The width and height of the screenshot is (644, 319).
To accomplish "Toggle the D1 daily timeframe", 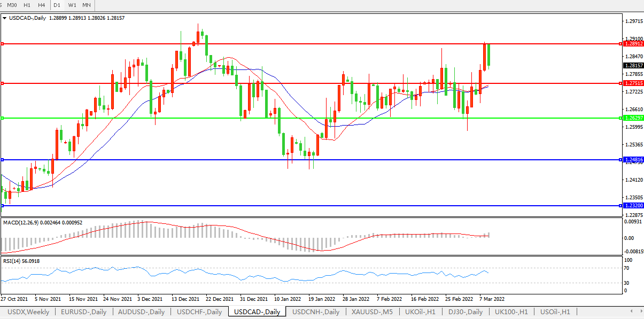I will pyautogui.click(x=57, y=5).
